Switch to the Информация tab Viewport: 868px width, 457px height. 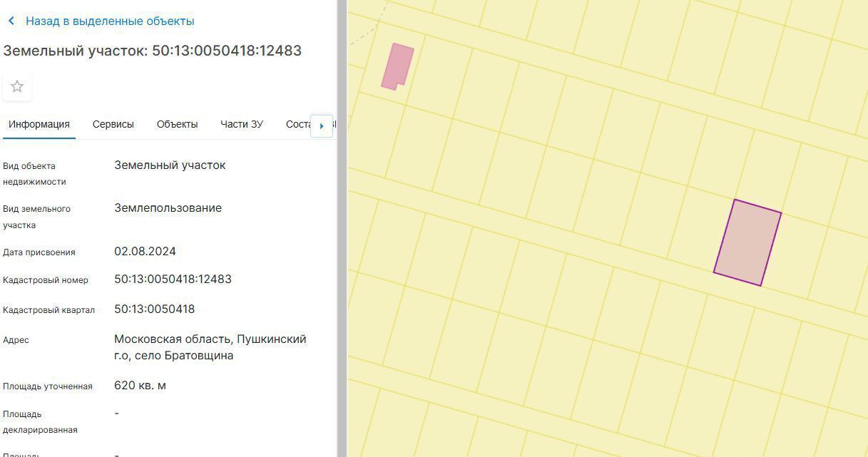click(x=39, y=124)
